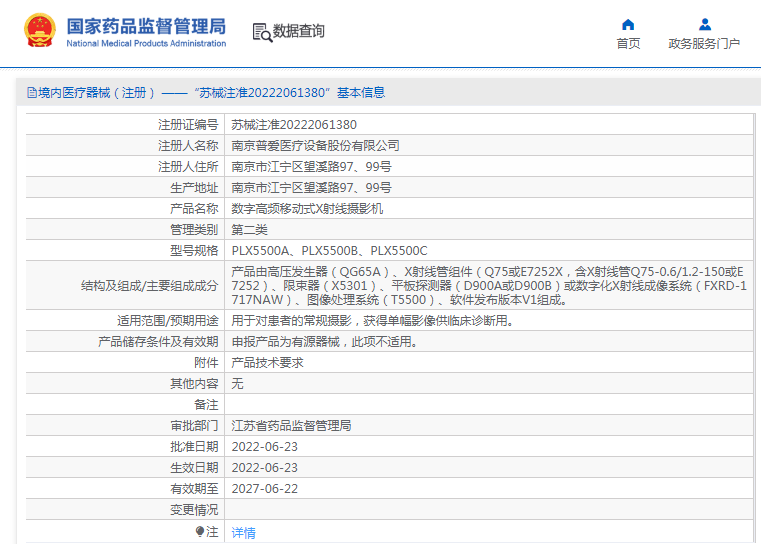Select product name 数字高频移动式X射线摄影机
761x544 pixels.
(x=307, y=209)
